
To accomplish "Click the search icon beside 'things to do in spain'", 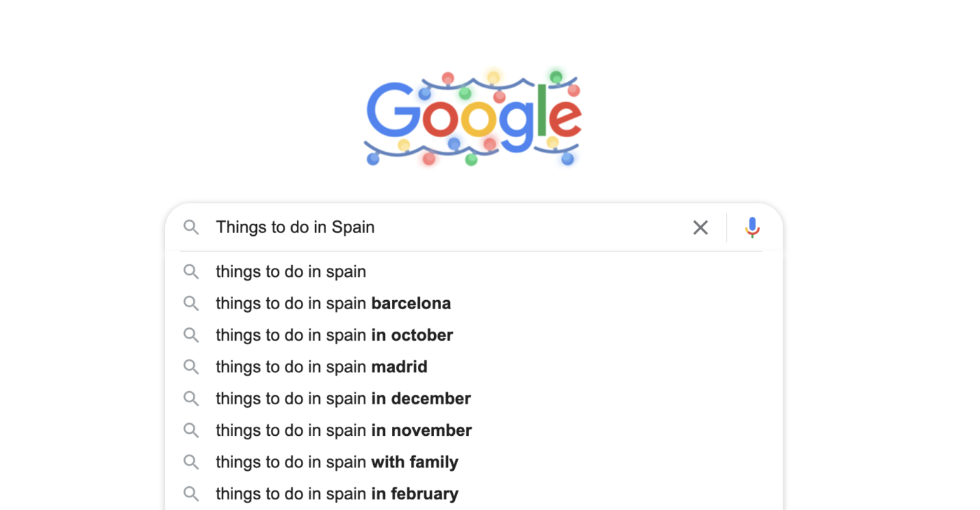I will coord(191,271).
